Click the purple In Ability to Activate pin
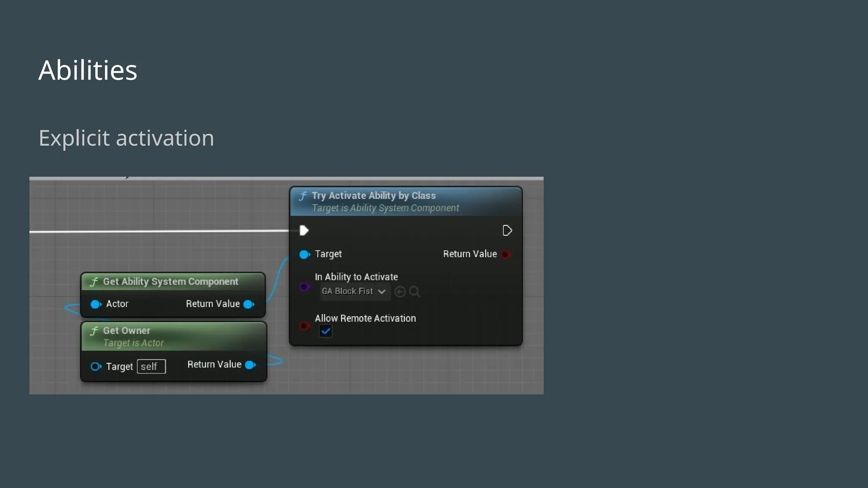The image size is (868, 488). pos(304,287)
